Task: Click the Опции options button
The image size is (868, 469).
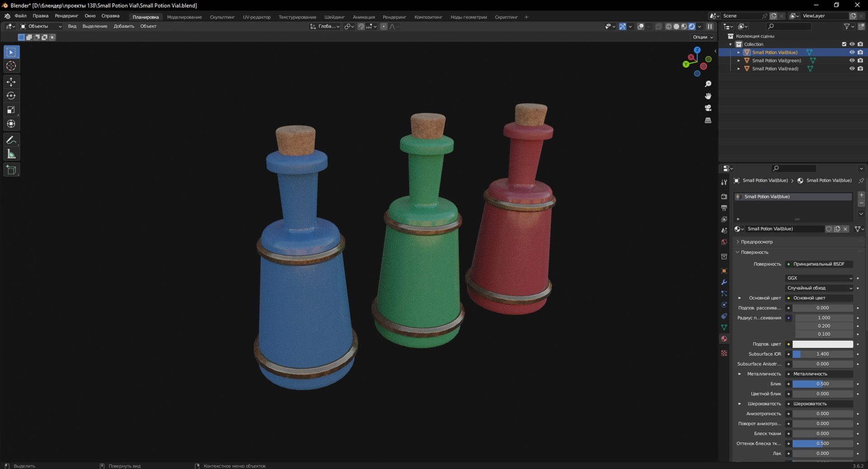Action: point(703,37)
